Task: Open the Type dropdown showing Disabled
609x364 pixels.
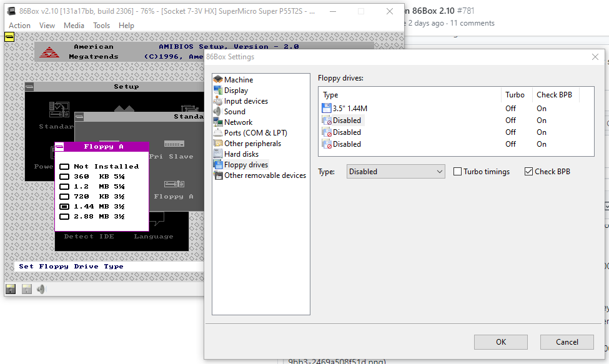Action: point(395,171)
